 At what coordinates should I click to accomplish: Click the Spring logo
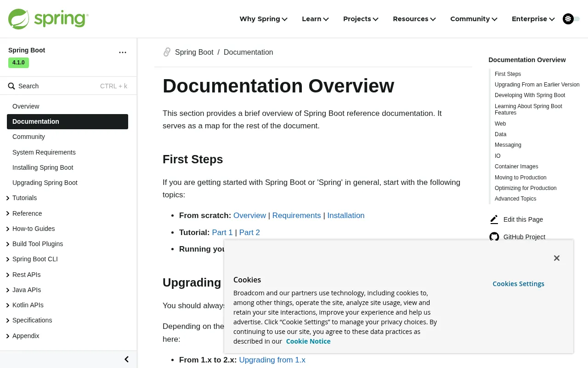click(48, 19)
